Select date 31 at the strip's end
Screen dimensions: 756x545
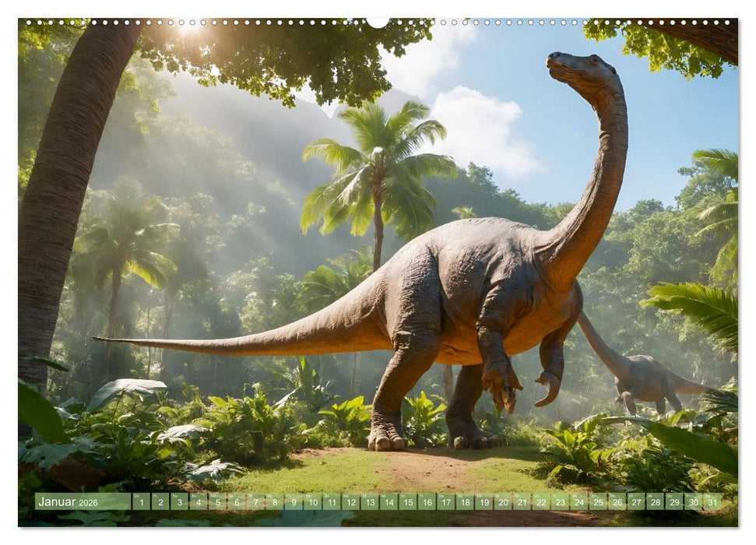[x=712, y=502]
